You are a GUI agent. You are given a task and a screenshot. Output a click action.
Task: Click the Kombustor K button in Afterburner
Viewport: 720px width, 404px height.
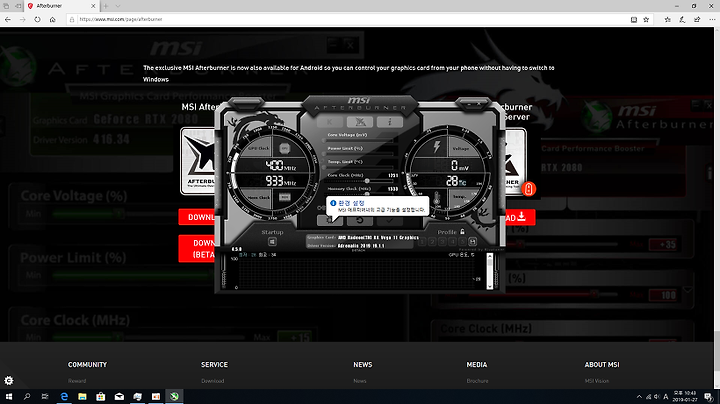330,122
